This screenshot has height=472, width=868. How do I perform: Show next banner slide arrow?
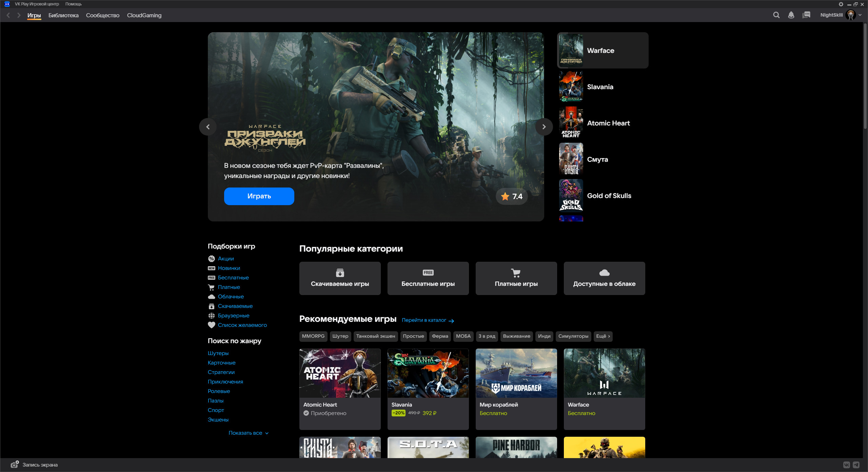[544, 127]
